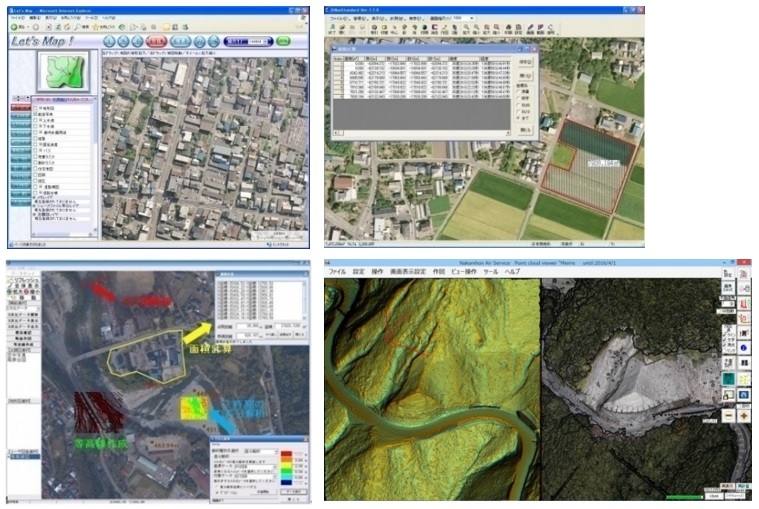Click the printer icon in GIS toolbar

[x=508, y=29]
